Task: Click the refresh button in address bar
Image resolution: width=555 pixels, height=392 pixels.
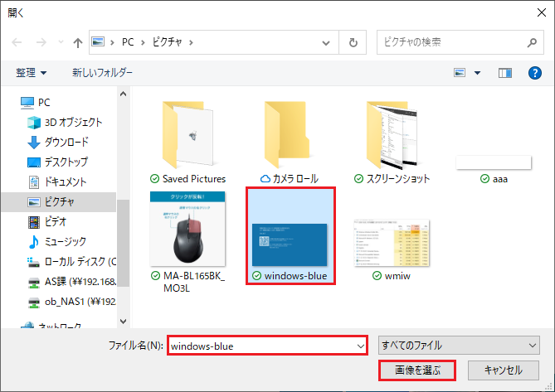Action: pyautogui.click(x=354, y=42)
